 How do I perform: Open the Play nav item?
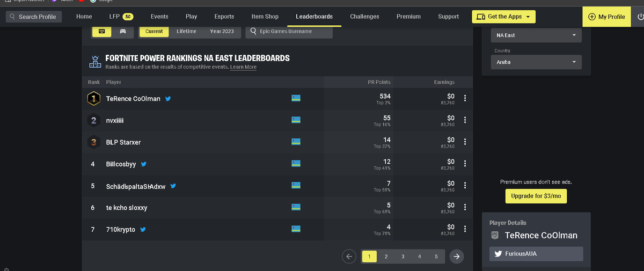[191, 17]
